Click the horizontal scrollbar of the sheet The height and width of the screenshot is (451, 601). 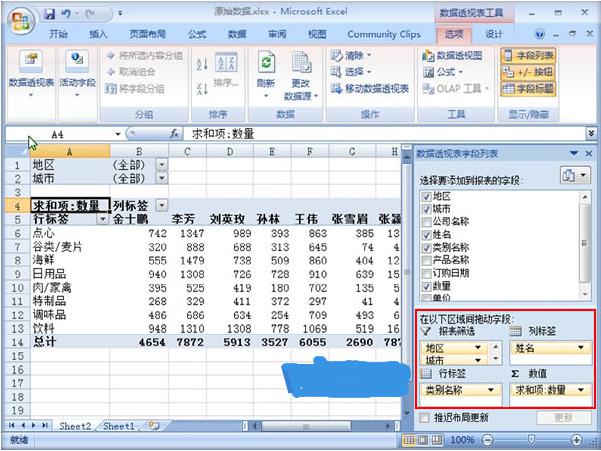pos(305,426)
